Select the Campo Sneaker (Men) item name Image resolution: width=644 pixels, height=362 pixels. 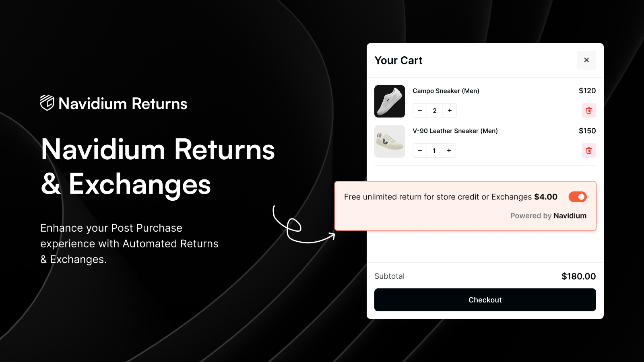[x=446, y=91]
